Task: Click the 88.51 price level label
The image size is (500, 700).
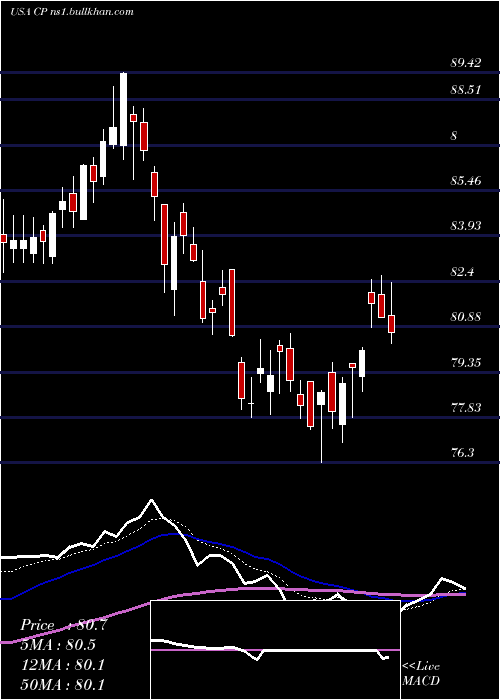Action: click(466, 90)
